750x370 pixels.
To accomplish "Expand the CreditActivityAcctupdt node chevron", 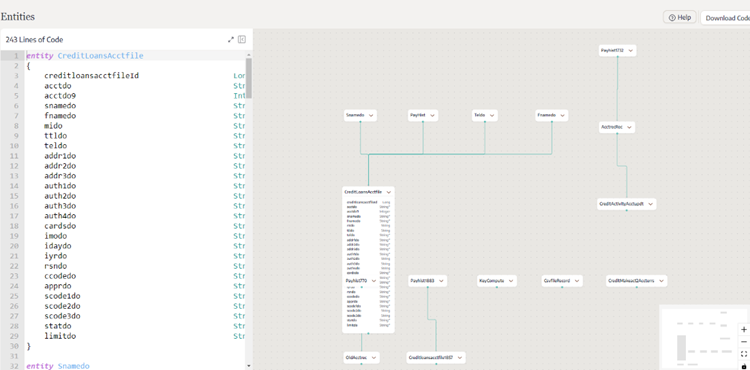I will [650, 204].
